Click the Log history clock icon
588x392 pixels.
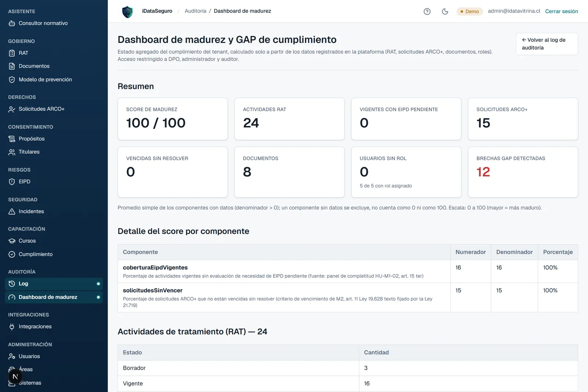[12, 284]
